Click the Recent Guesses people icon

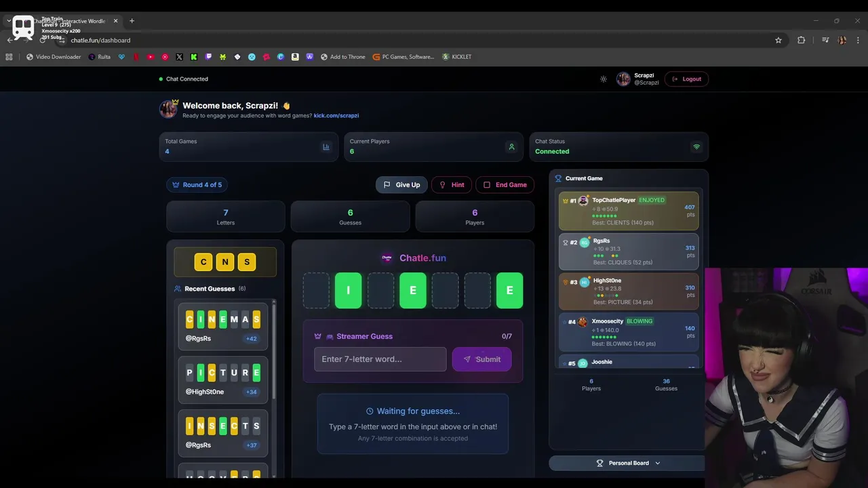click(178, 289)
